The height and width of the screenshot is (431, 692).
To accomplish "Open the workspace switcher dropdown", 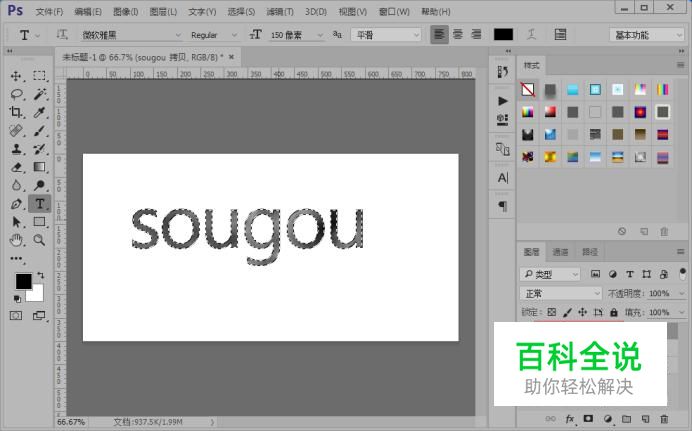I will click(x=647, y=35).
